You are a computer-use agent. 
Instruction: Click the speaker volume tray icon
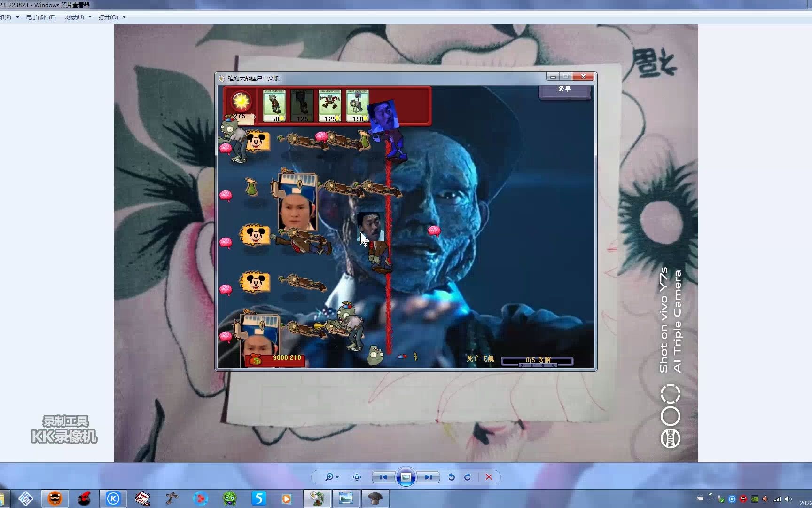click(789, 499)
